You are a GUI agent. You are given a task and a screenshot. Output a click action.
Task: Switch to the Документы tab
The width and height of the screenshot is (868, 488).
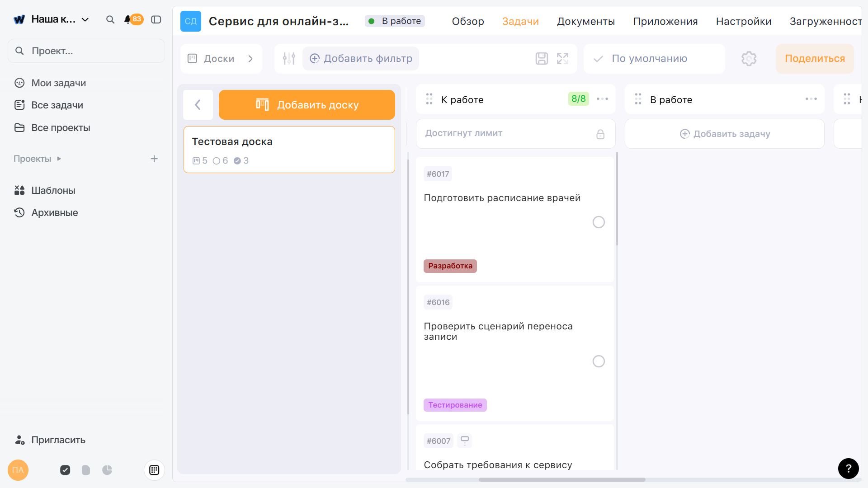(x=585, y=21)
